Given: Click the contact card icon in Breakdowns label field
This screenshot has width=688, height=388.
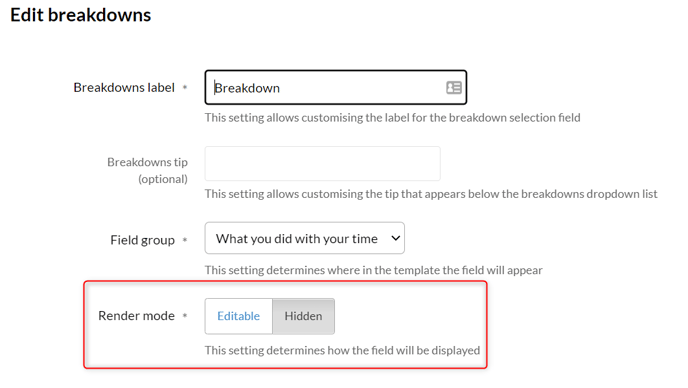Looking at the screenshot, I should [454, 88].
